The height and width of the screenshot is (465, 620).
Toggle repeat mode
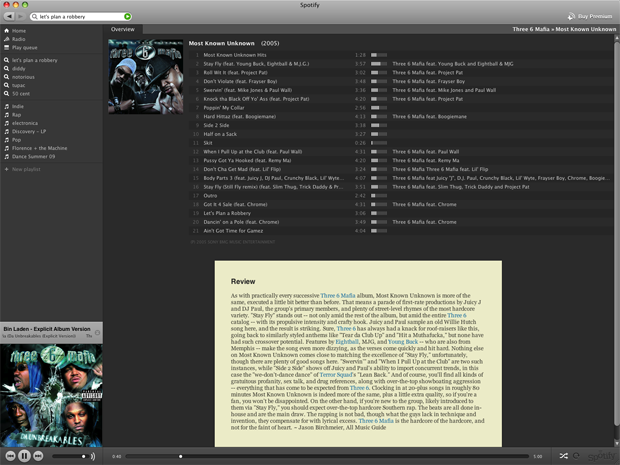click(577, 456)
